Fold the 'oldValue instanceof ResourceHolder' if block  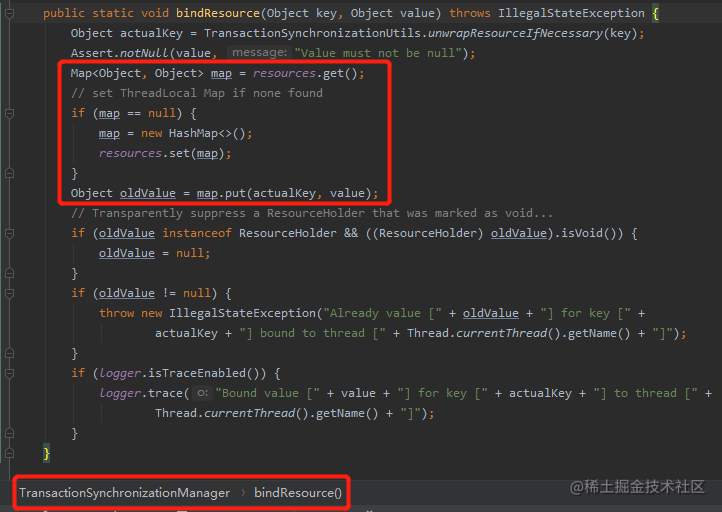pos(9,233)
